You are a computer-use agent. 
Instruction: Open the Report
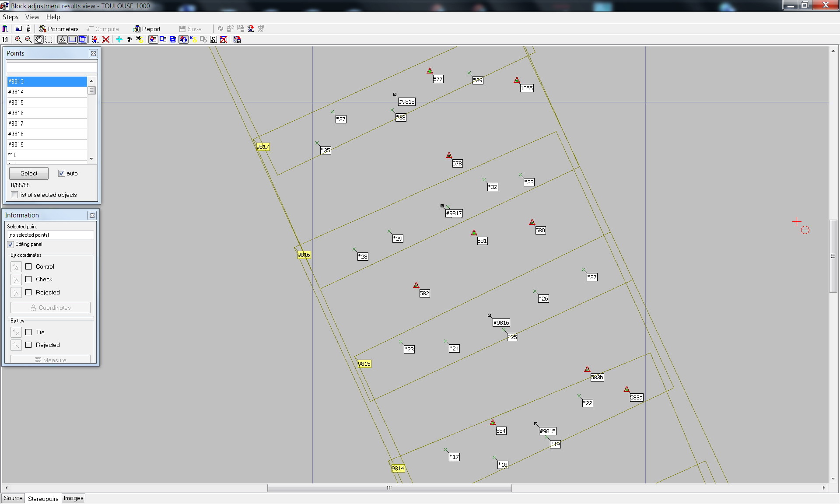[x=147, y=29]
